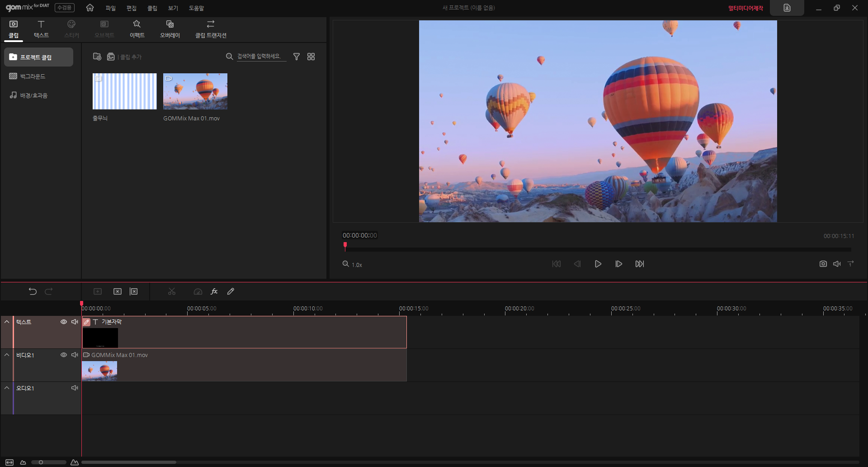Click the undo arrow icon
This screenshot has width=868, height=467.
pyautogui.click(x=33, y=291)
